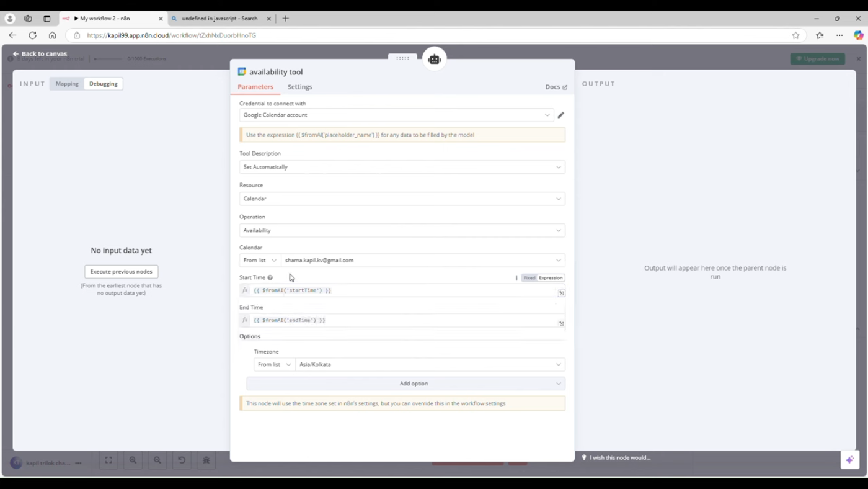This screenshot has height=489, width=868.
Task: Open the Settings tab
Action: click(300, 87)
